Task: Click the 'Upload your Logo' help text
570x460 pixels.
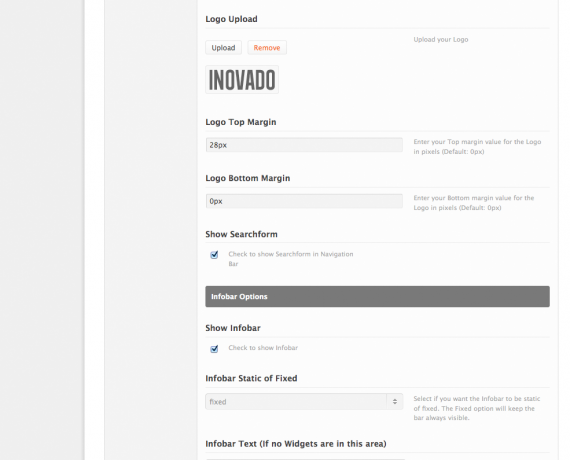Action: (441, 39)
